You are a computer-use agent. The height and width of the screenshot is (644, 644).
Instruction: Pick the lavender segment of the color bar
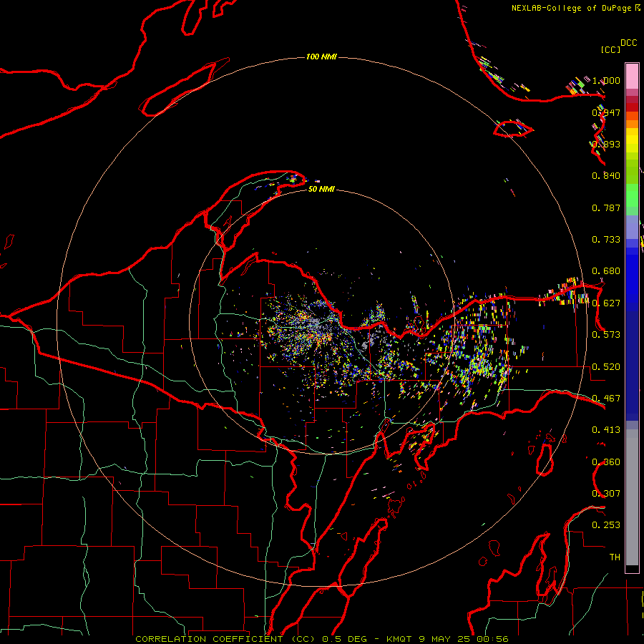pos(632,228)
